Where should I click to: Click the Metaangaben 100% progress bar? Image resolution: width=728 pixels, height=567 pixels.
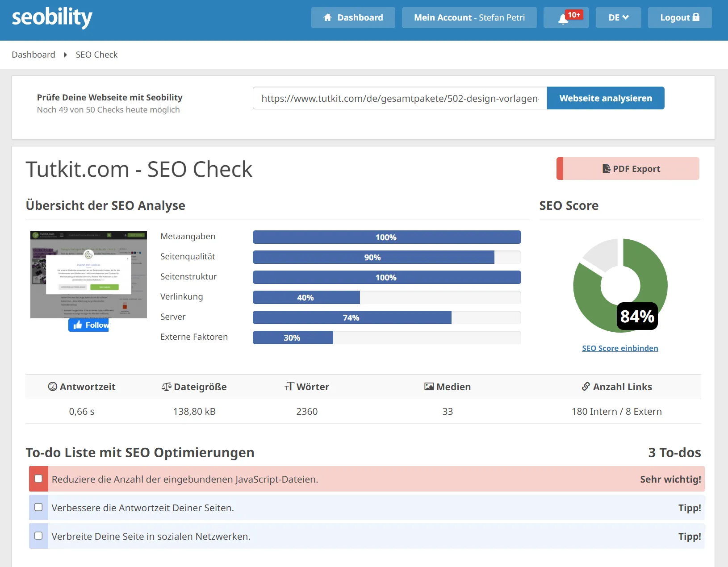click(x=387, y=237)
